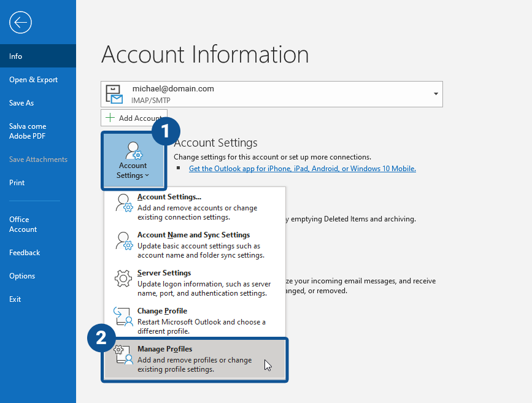Viewport: 532px width, 403px height.
Task: Click the IMAP/SMTP account type text
Action: point(151,101)
